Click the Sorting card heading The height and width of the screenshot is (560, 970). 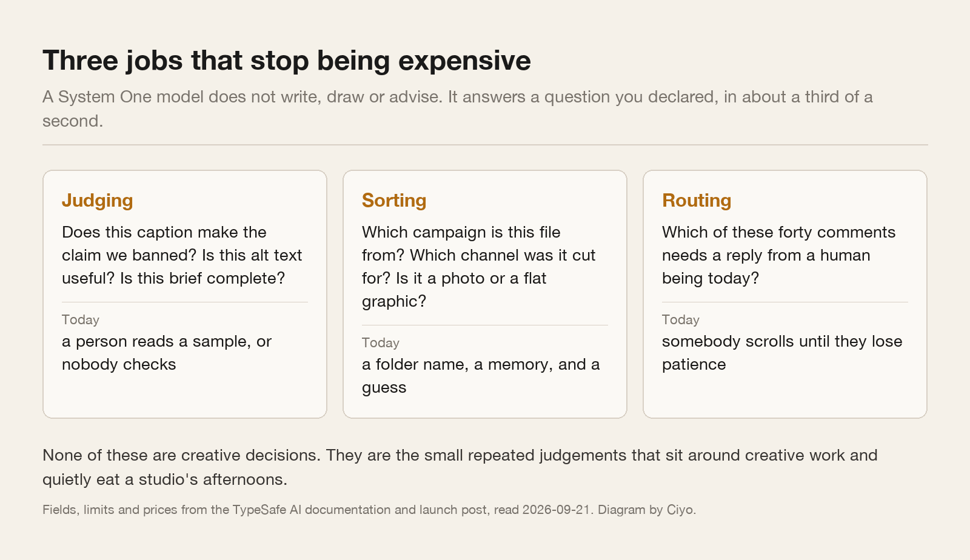pyautogui.click(x=394, y=201)
